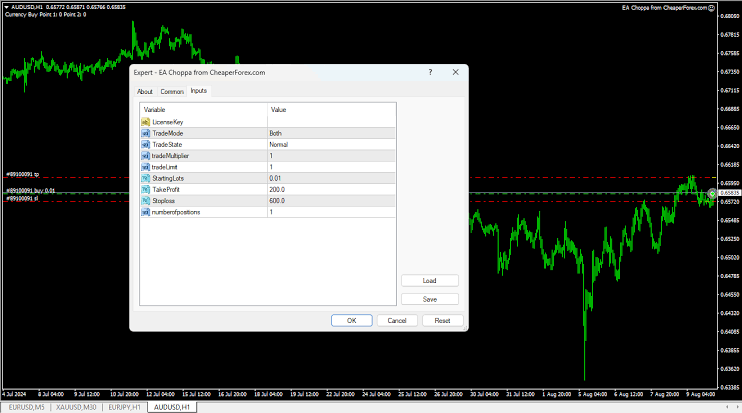The image size is (742, 413).
Task: Click the dialog resize grip corner
Action: point(465,328)
